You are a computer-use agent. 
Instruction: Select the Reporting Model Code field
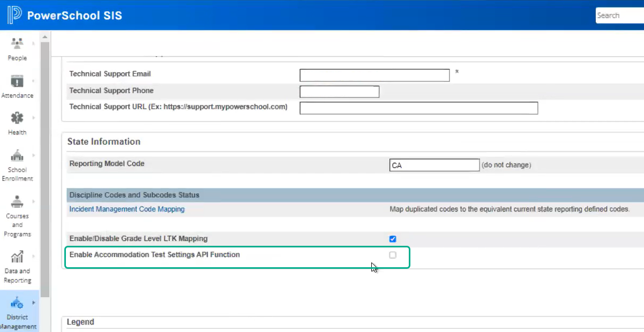tap(435, 165)
